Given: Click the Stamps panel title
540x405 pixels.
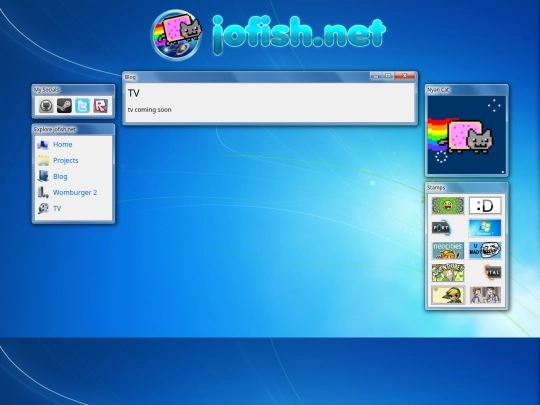Looking at the screenshot, I should click(x=436, y=188).
